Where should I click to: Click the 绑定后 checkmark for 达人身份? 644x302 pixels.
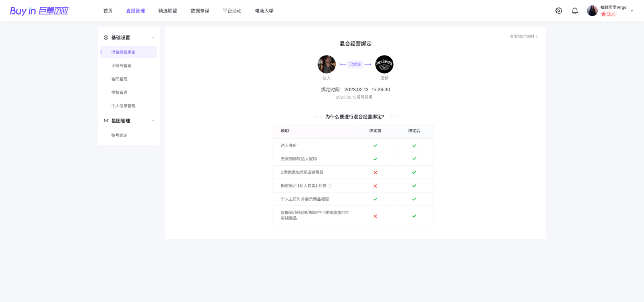pyautogui.click(x=414, y=146)
